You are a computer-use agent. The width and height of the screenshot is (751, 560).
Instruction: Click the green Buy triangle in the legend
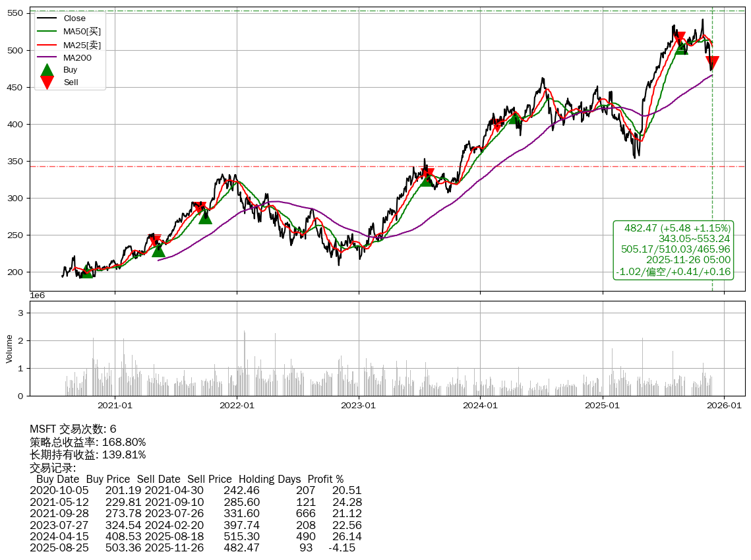coord(47,70)
